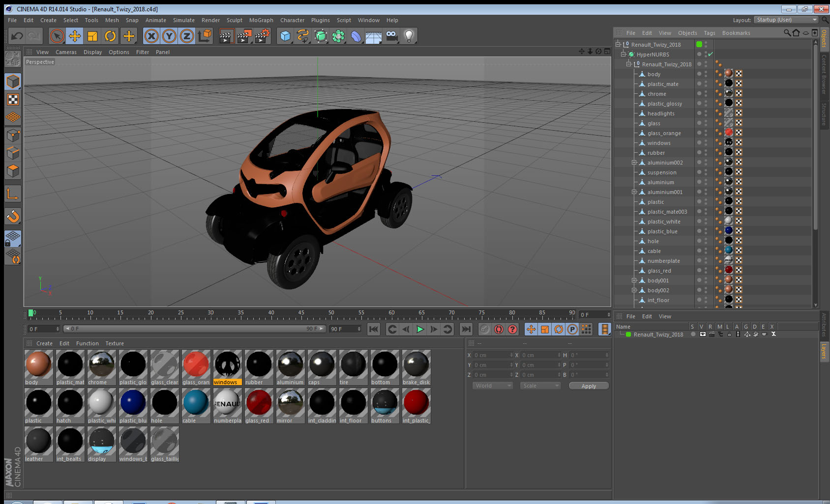Image resolution: width=830 pixels, height=504 pixels.
Task: Collapse the HyperNURBS tree node
Action: click(623, 54)
